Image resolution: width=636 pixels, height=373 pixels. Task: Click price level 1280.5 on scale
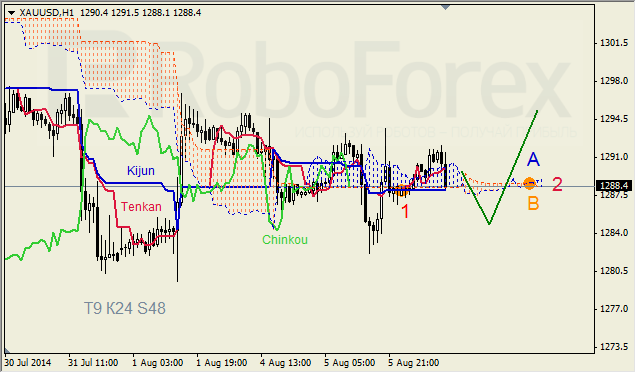pos(614,271)
